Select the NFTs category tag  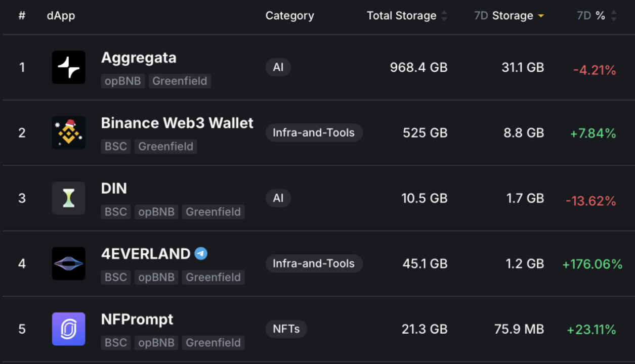[x=286, y=329]
